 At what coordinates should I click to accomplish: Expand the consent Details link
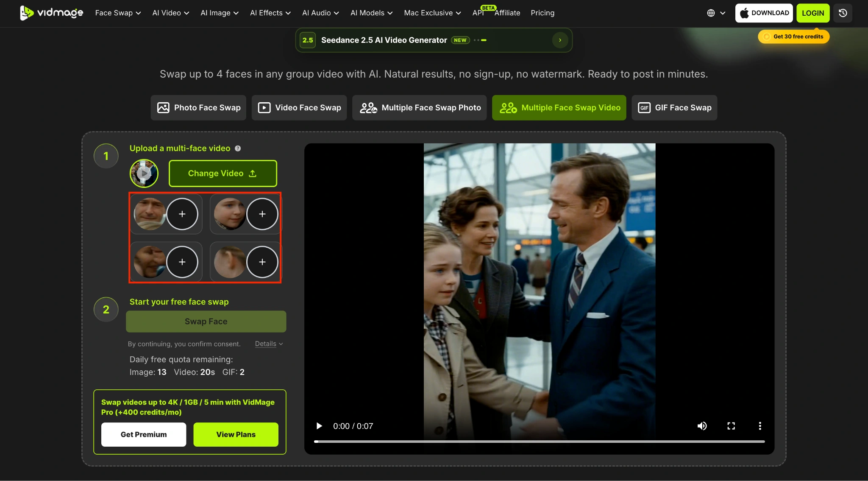pyautogui.click(x=269, y=344)
